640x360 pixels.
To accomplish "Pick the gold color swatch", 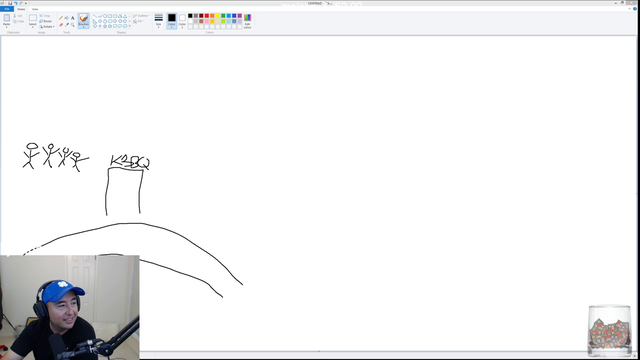I will pos(212,21).
